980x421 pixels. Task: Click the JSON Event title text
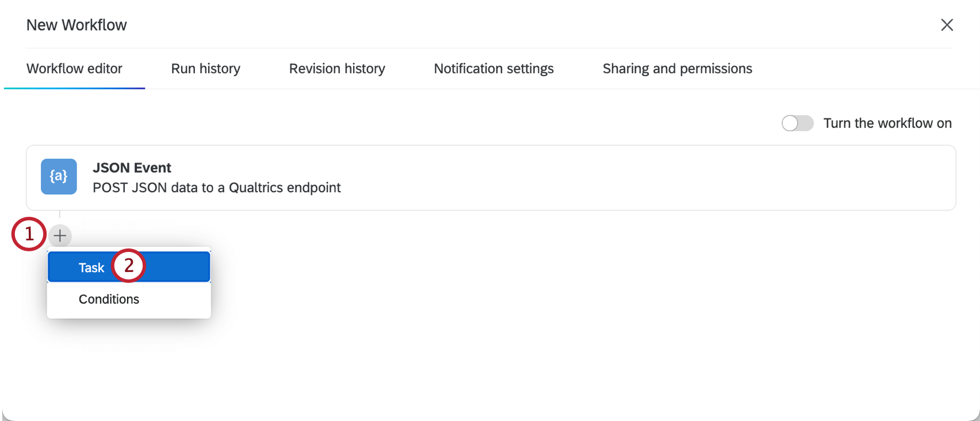(132, 167)
